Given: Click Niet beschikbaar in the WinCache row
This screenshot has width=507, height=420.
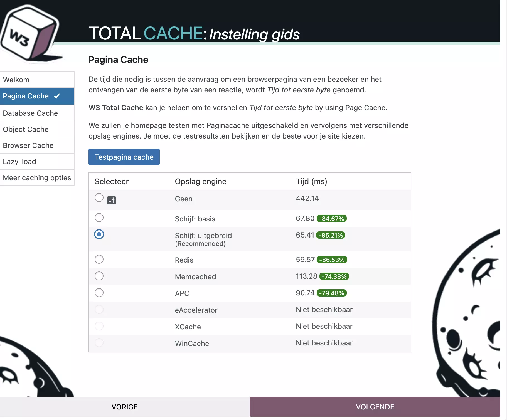Looking at the screenshot, I should tap(324, 343).
